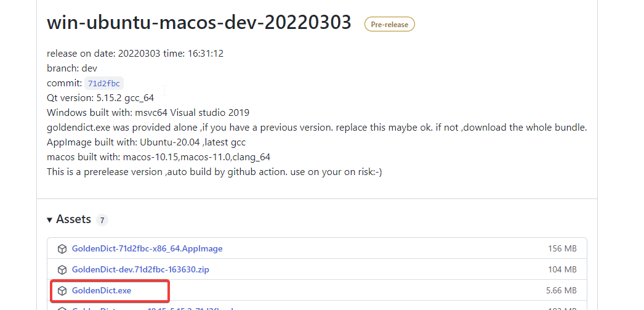The height and width of the screenshot is (310, 644).
Task: Select the 104 MB size text
Action: click(x=562, y=270)
